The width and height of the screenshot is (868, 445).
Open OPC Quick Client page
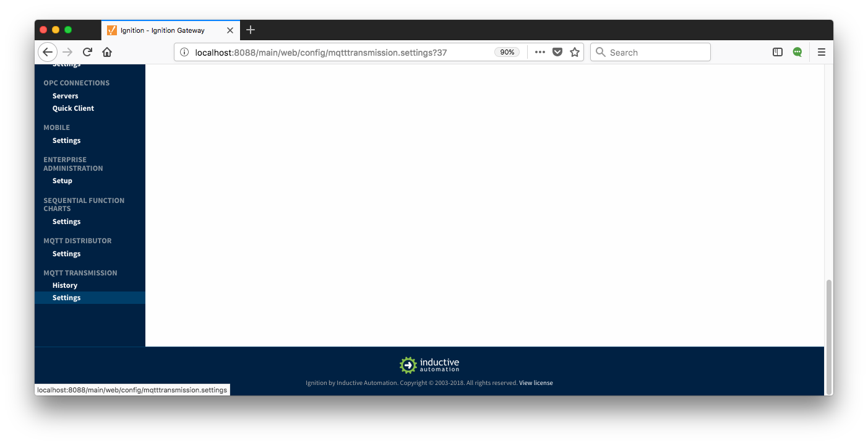pos(74,108)
